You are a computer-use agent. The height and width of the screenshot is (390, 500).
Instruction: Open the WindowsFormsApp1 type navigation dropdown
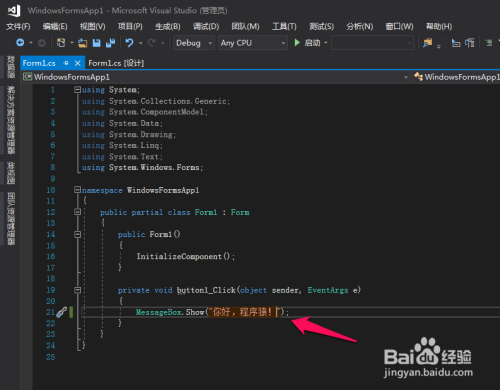click(x=456, y=77)
